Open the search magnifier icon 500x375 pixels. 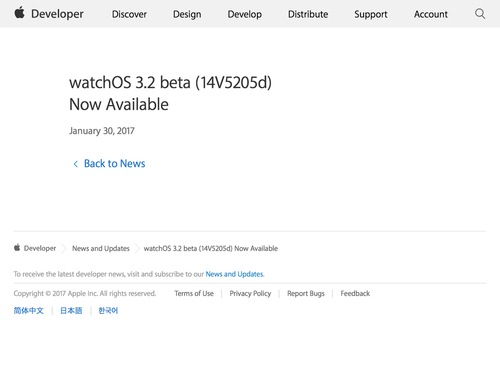coord(480,14)
